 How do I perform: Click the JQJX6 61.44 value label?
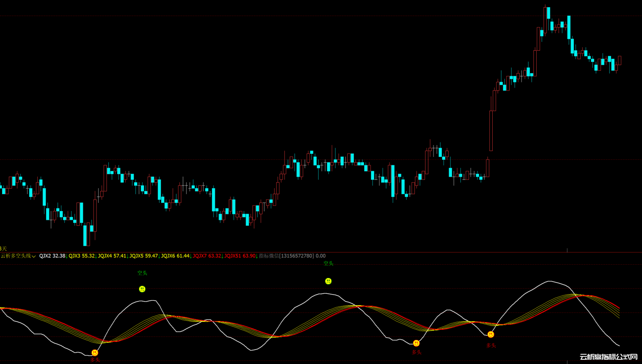pyautogui.click(x=175, y=256)
